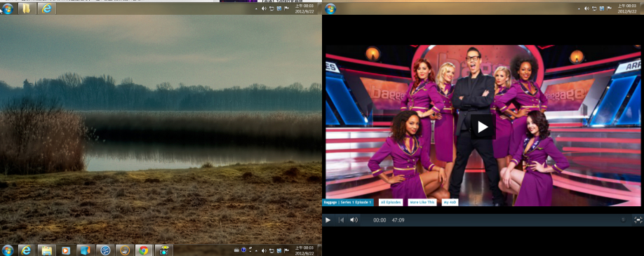The height and width of the screenshot is (256, 644).
Task: Mute the video player volume
Action: click(354, 220)
